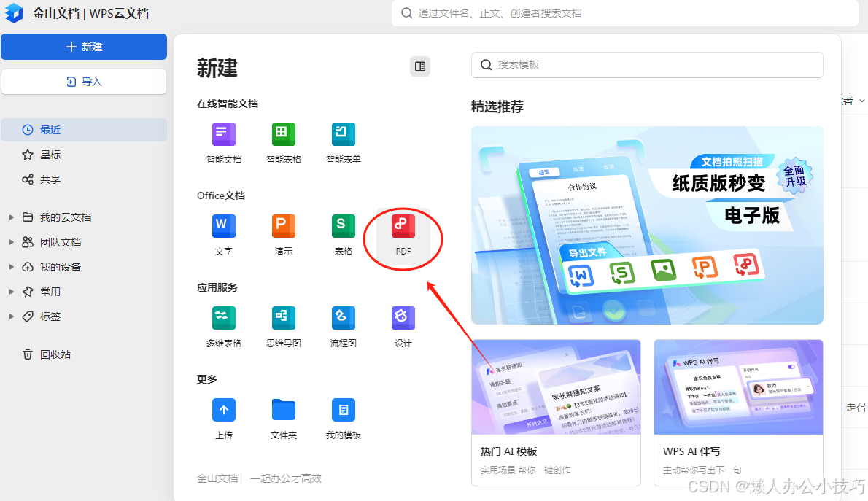Image resolution: width=868 pixels, height=501 pixels.
Task: Toggle the panel layout icon beside 新建
Action: pos(420,66)
